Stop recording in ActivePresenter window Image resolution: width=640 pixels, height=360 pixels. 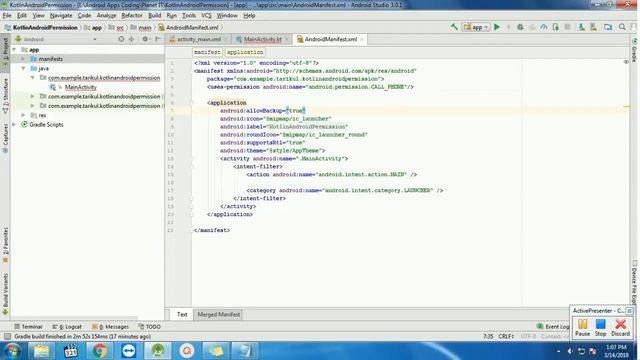pyautogui.click(x=600, y=327)
